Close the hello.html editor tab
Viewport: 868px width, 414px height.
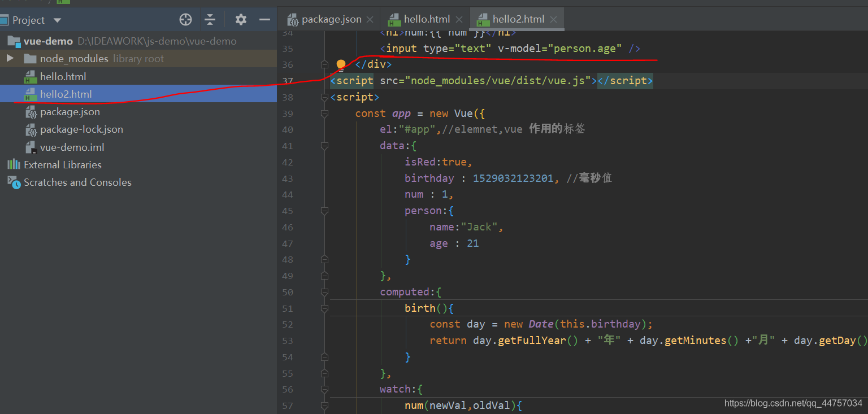pos(459,20)
